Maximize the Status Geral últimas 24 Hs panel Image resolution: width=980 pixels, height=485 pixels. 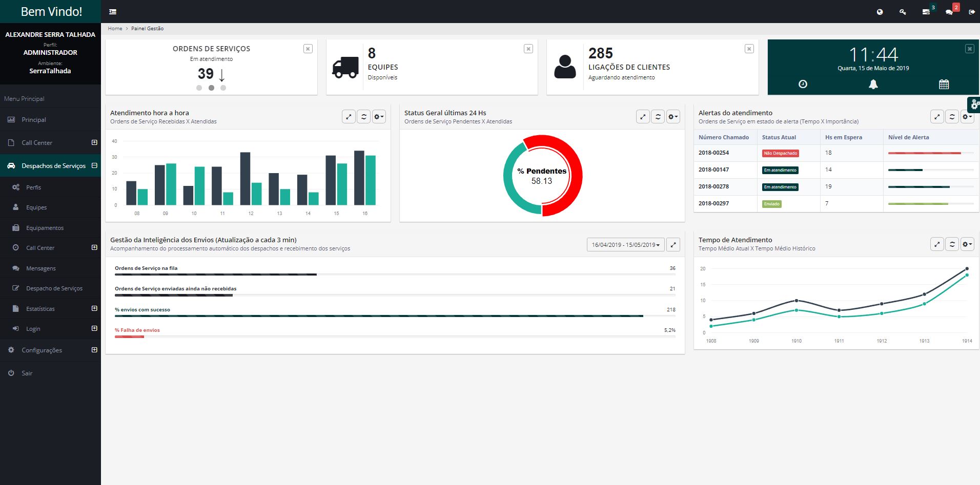point(643,117)
